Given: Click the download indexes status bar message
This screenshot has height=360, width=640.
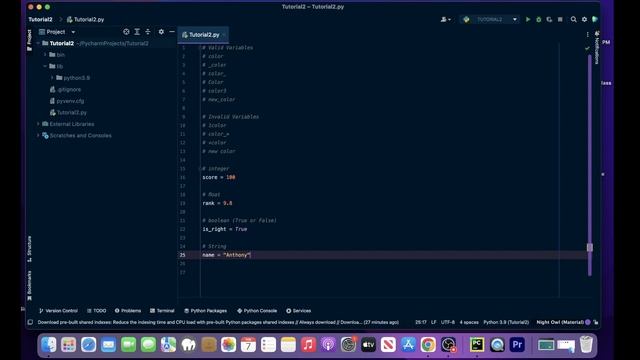Looking at the screenshot, I should pyautogui.click(x=218, y=322).
